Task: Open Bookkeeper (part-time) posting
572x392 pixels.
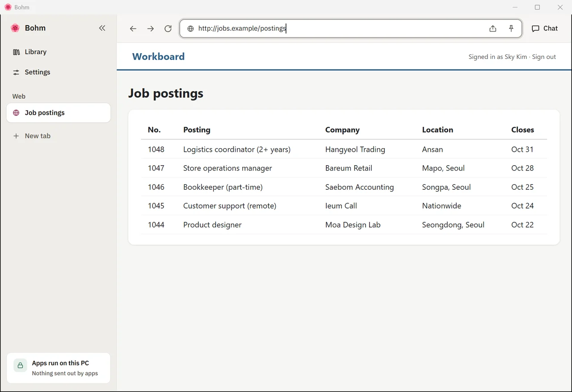Action: (x=223, y=187)
